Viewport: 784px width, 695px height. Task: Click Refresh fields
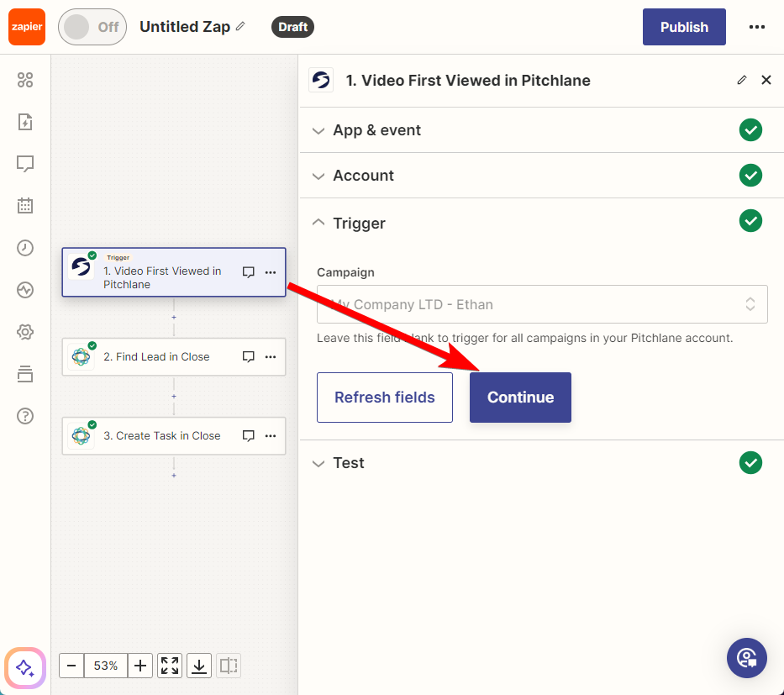[x=385, y=398]
